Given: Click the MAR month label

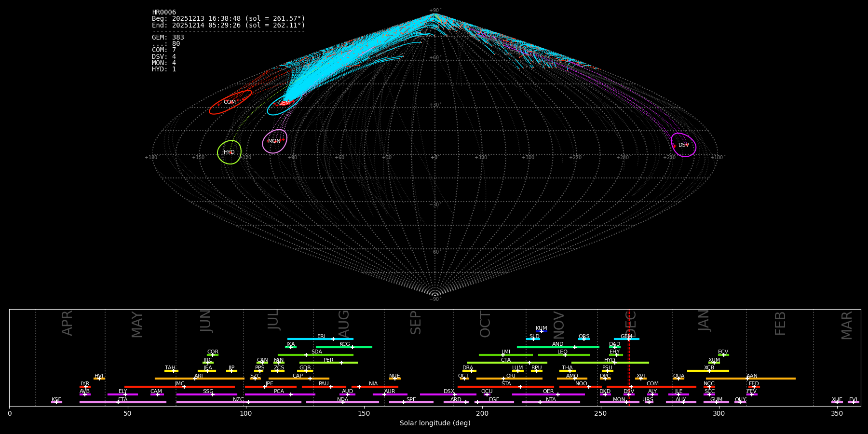Looking at the screenshot, I should point(847,325).
